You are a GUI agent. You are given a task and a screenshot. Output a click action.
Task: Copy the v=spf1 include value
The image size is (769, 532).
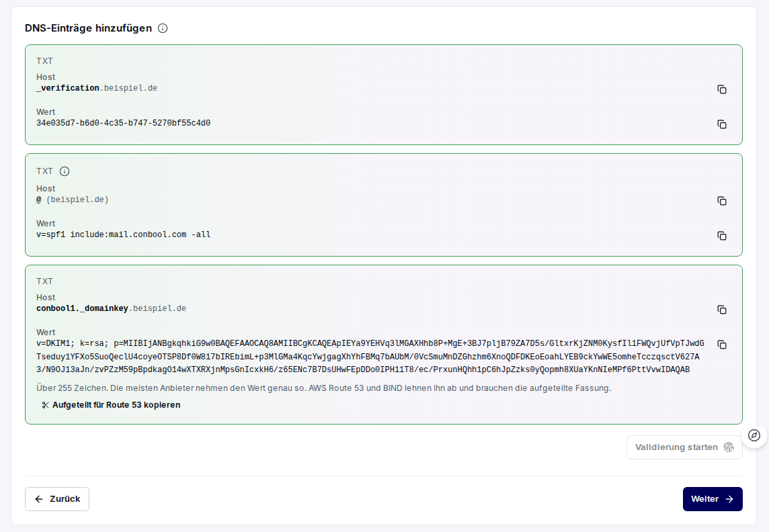pyautogui.click(x=721, y=236)
